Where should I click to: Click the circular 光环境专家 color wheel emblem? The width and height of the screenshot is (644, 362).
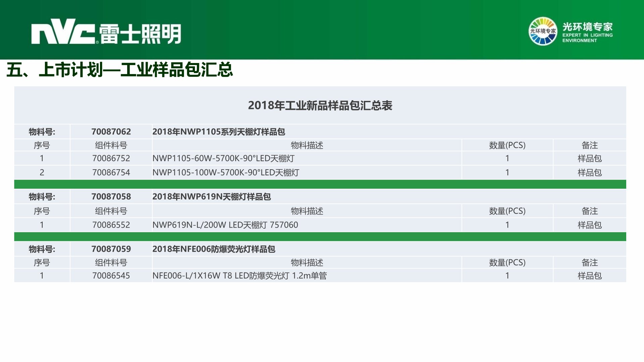point(542,31)
